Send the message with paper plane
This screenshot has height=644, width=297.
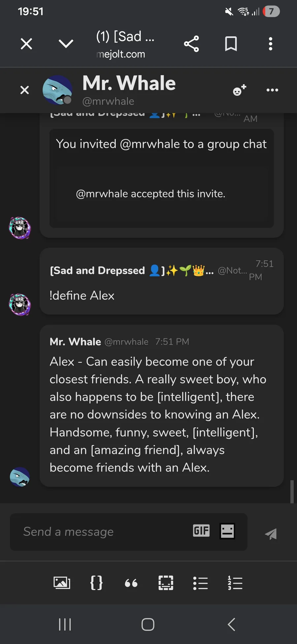(x=271, y=534)
